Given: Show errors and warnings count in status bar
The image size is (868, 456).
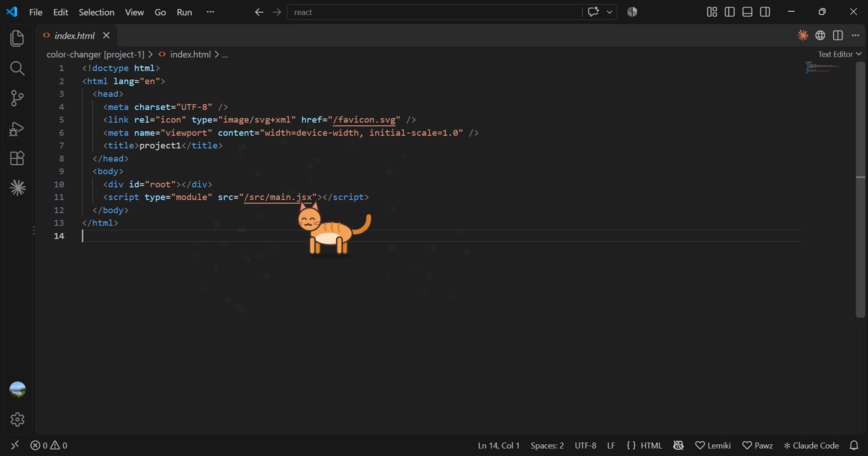Looking at the screenshot, I should tap(49, 445).
